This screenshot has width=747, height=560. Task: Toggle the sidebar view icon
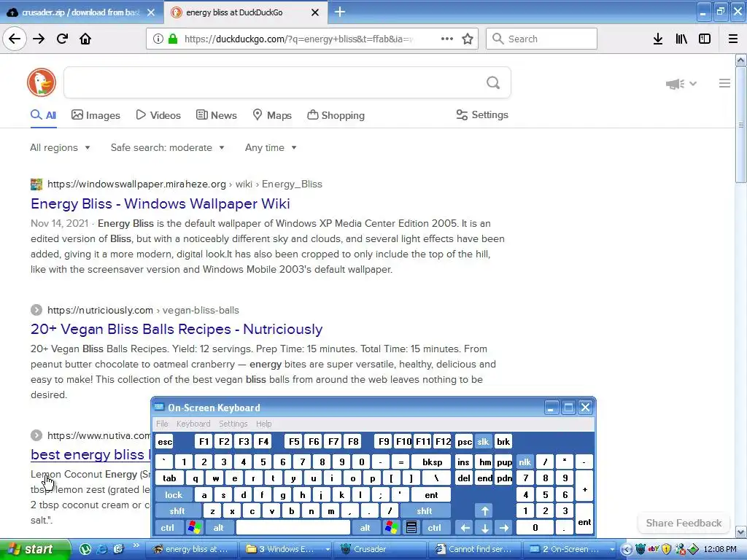pyautogui.click(x=705, y=39)
